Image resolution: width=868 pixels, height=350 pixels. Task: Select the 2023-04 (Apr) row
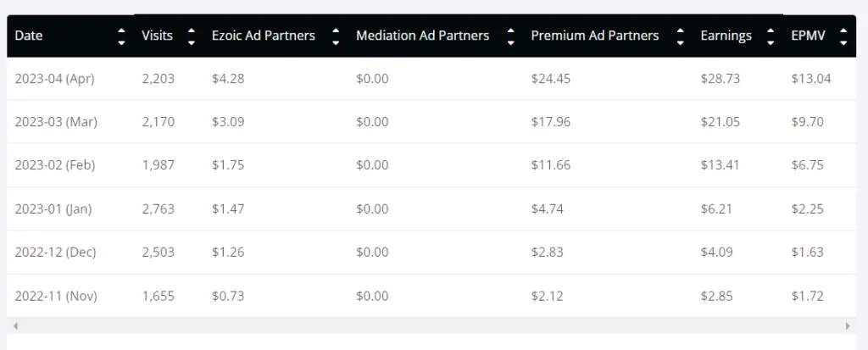(431, 79)
